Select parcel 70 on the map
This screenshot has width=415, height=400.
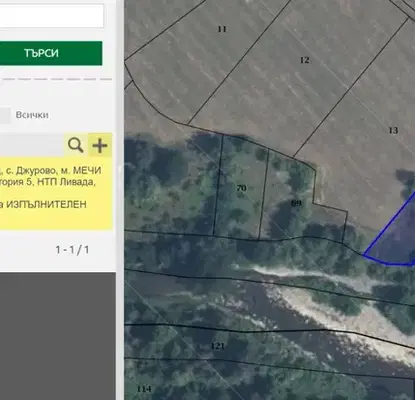[x=241, y=188]
